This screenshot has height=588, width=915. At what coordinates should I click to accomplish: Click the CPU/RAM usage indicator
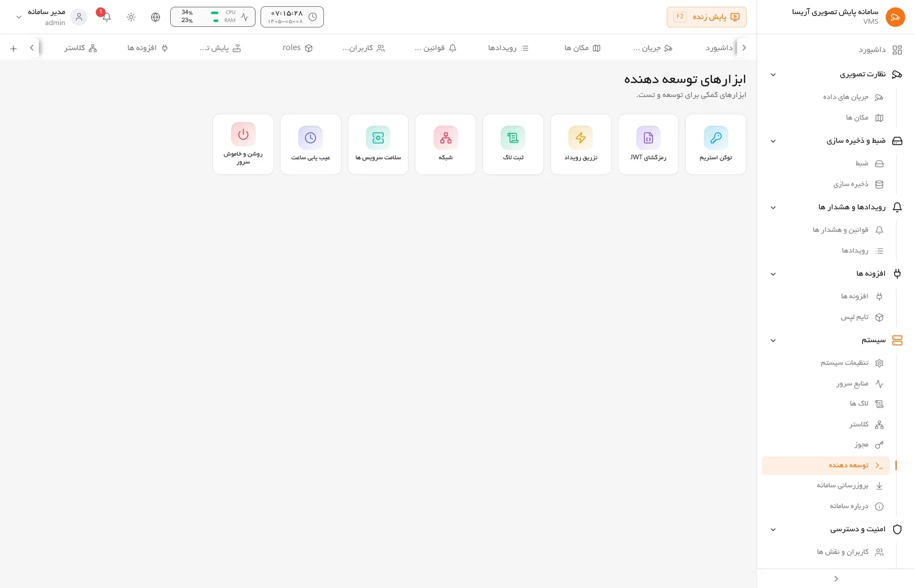click(212, 17)
